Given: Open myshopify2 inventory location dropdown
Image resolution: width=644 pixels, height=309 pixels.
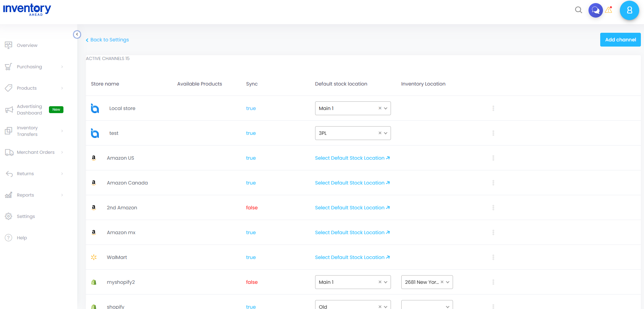Looking at the screenshot, I should (427, 282).
